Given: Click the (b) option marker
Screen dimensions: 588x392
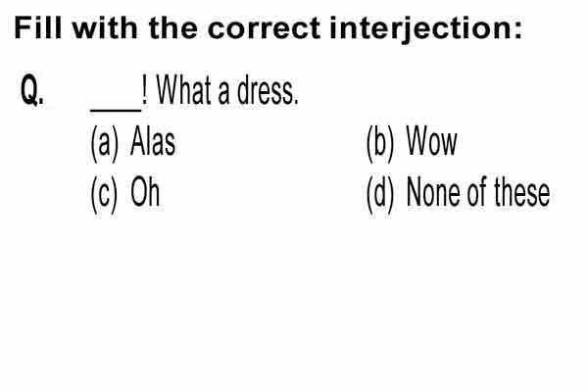Looking at the screenshot, I should point(380,144).
